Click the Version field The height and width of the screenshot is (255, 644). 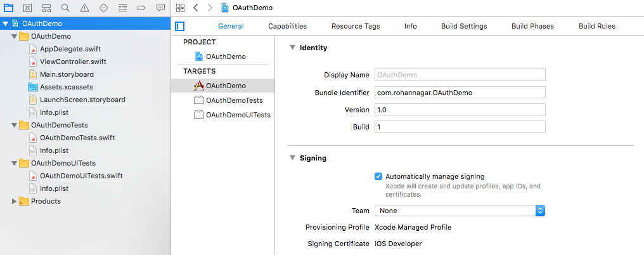pos(460,110)
